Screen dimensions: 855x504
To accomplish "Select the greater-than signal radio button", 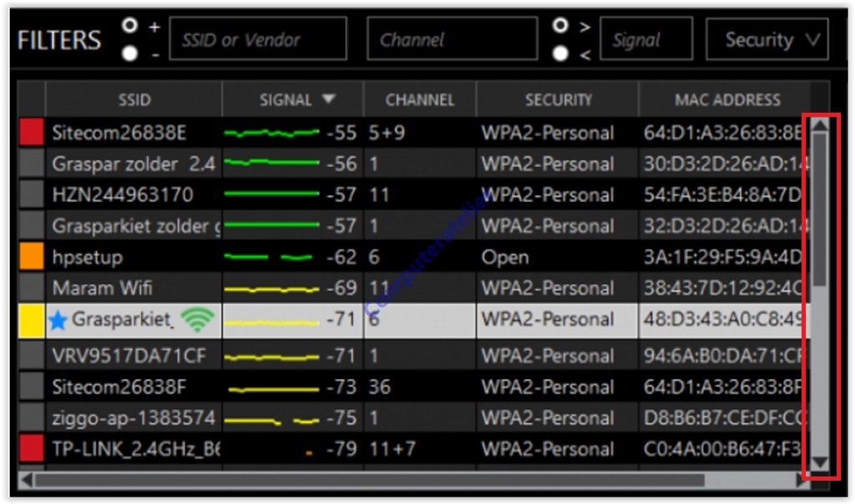I will pos(560,26).
